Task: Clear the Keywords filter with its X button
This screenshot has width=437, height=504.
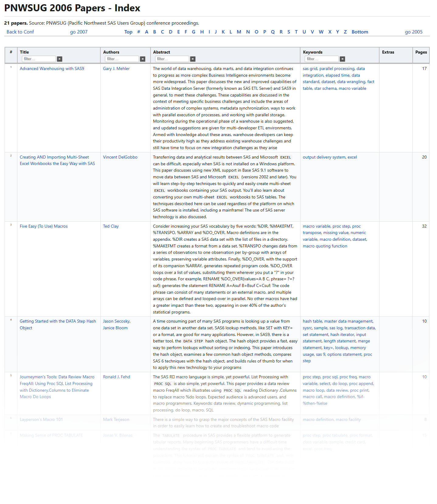Action: pyautogui.click(x=342, y=59)
